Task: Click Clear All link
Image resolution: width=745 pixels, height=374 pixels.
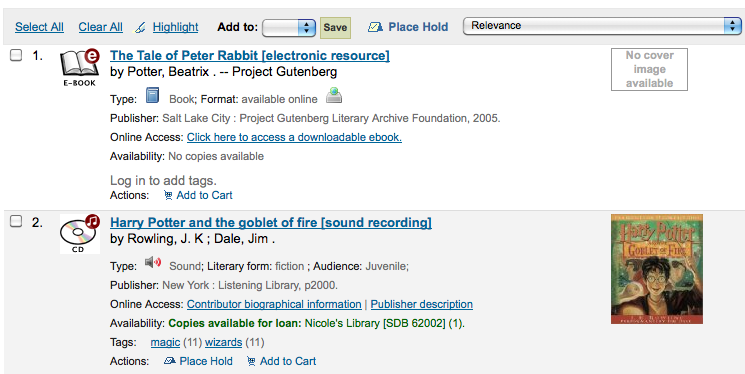Action: point(101,27)
